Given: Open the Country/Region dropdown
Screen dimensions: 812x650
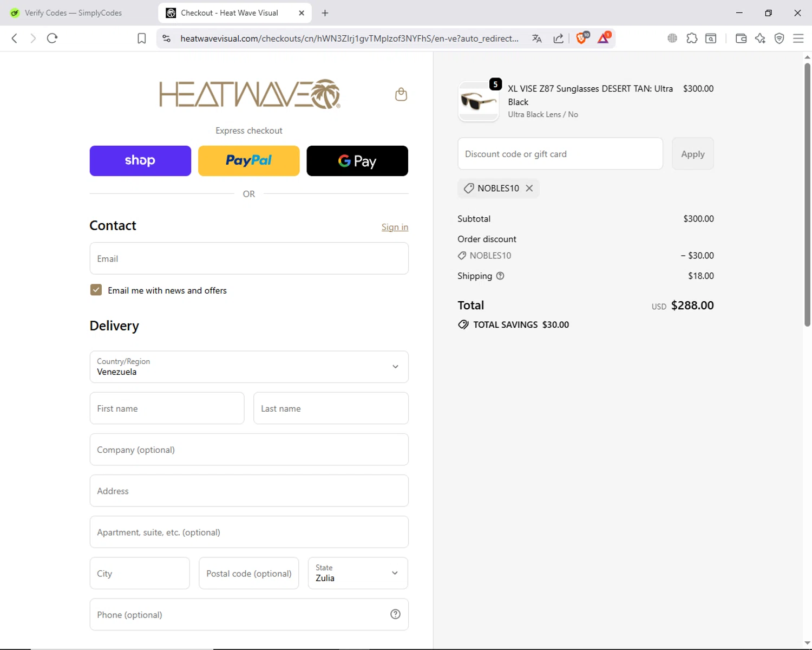Looking at the screenshot, I should point(249,367).
